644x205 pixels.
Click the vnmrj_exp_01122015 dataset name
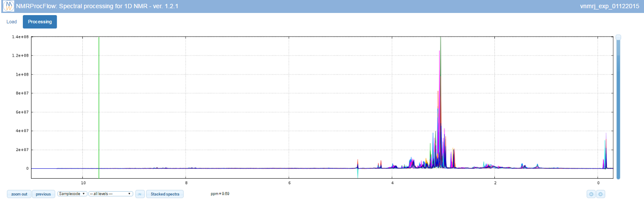tap(610, 6)
